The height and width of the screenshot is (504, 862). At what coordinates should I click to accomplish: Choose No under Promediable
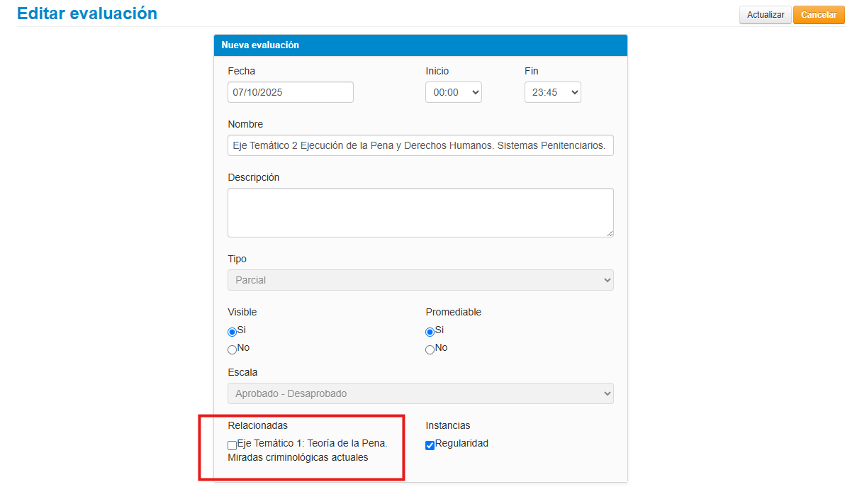coord(430,349)
